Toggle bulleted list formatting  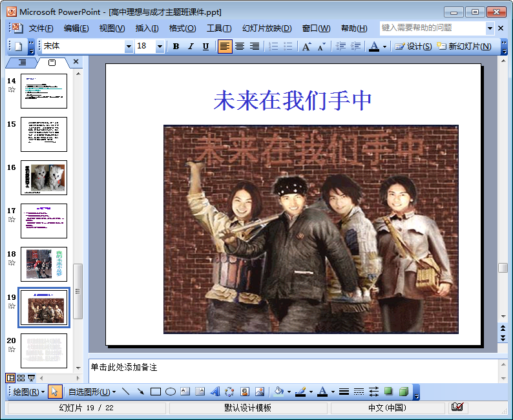(x=288, y=47)
